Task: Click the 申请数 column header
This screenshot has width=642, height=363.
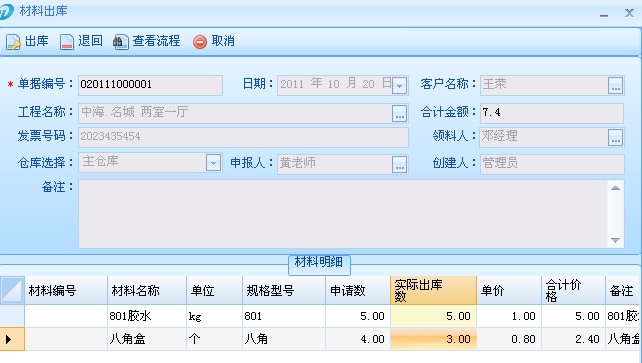Action: click(358, 291)
